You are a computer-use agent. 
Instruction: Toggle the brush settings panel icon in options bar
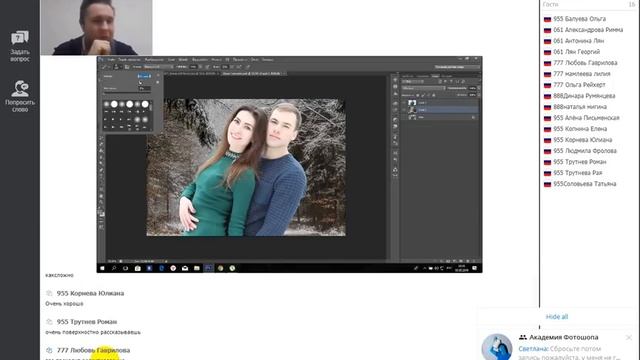point(127,67)
